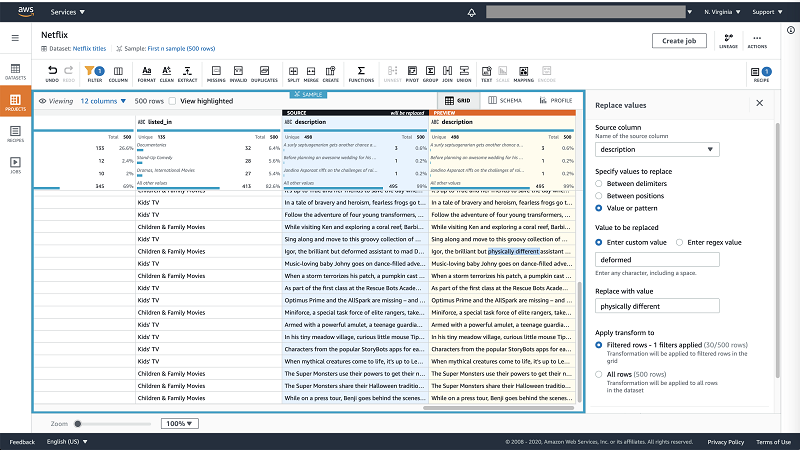Open the Terms of Use link
Viewport: 800px width, 450px height.
coord(773,442)
